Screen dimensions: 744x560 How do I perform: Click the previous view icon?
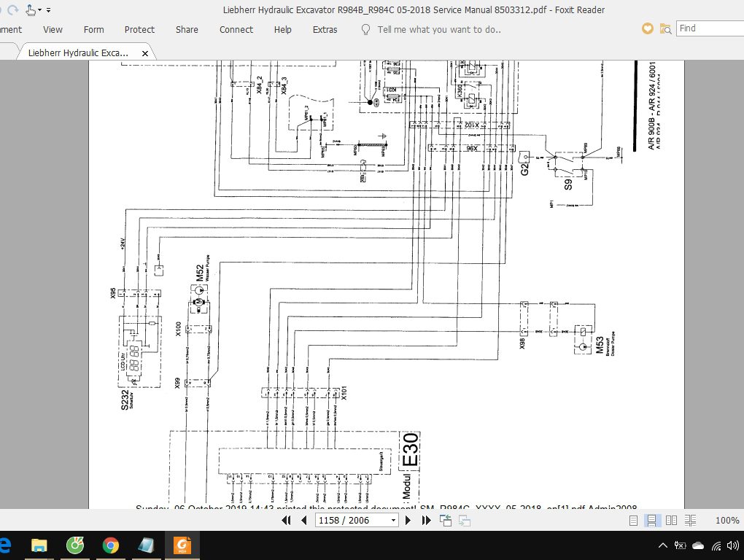(446, 521)
